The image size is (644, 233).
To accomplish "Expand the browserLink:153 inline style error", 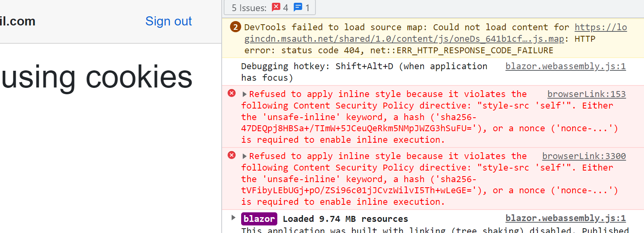I will pos(244,94).
